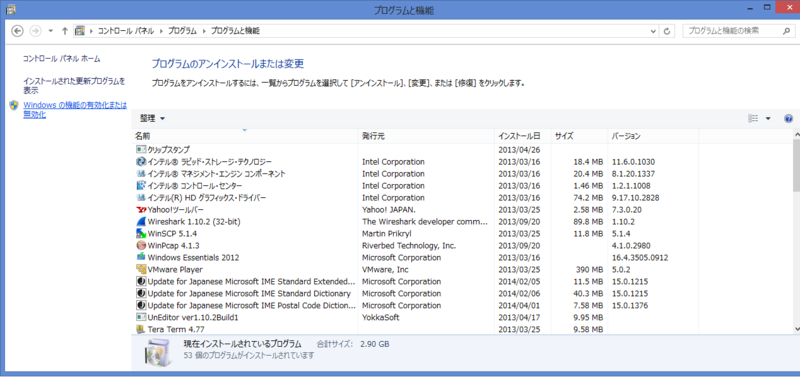Click the search magnifier icon

[786, 31]
